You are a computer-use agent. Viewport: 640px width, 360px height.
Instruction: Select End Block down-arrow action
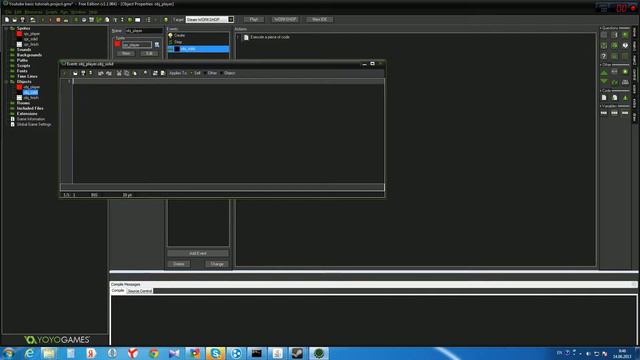pyautogui.click(x=604, y=82)
